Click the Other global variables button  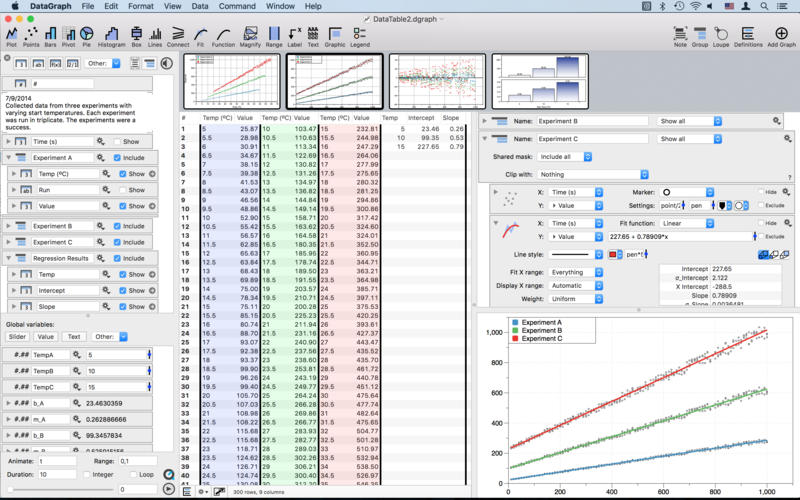click(110, 337)
